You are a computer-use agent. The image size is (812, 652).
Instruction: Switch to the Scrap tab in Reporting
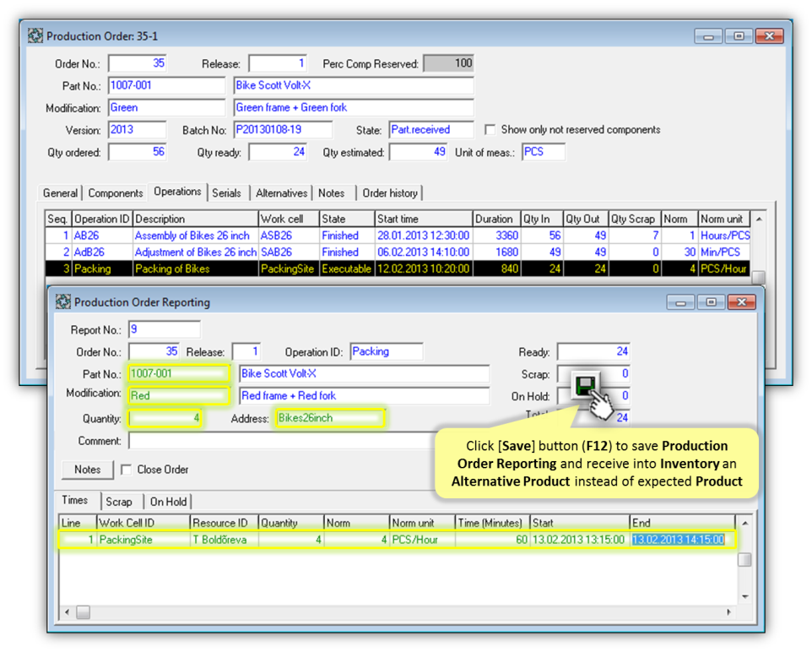click(x=119, y=502)
